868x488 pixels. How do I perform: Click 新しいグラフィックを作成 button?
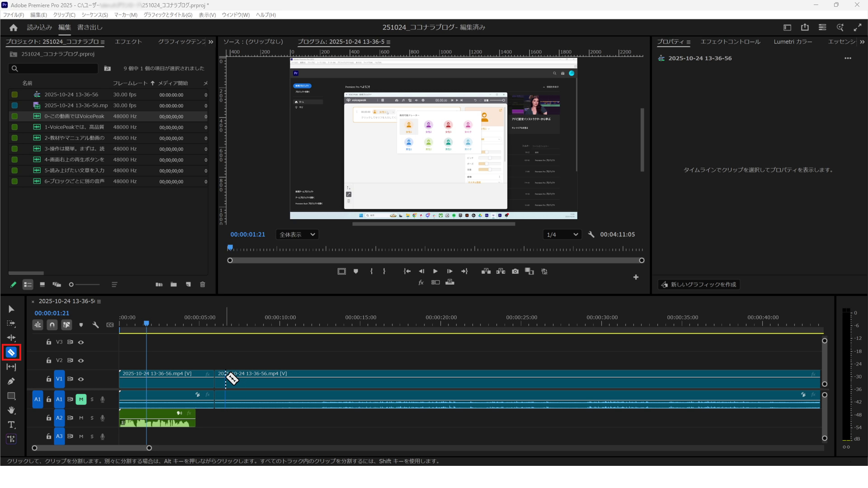tap(698, 285)
